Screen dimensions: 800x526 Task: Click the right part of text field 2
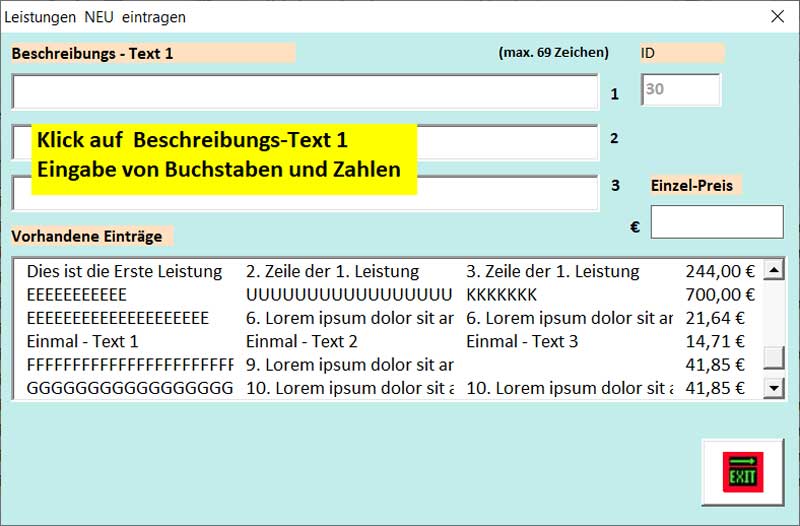[x=508, y=142]
